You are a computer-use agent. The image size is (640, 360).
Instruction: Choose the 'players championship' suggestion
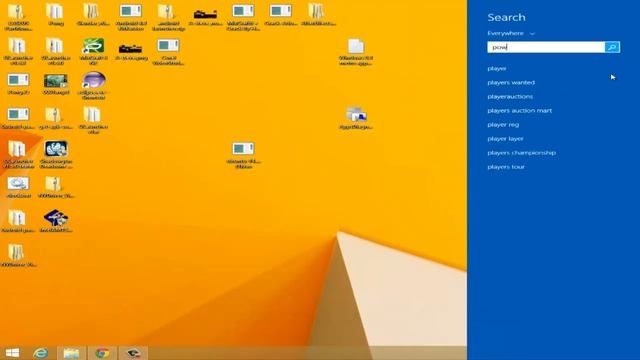(521, 153)
